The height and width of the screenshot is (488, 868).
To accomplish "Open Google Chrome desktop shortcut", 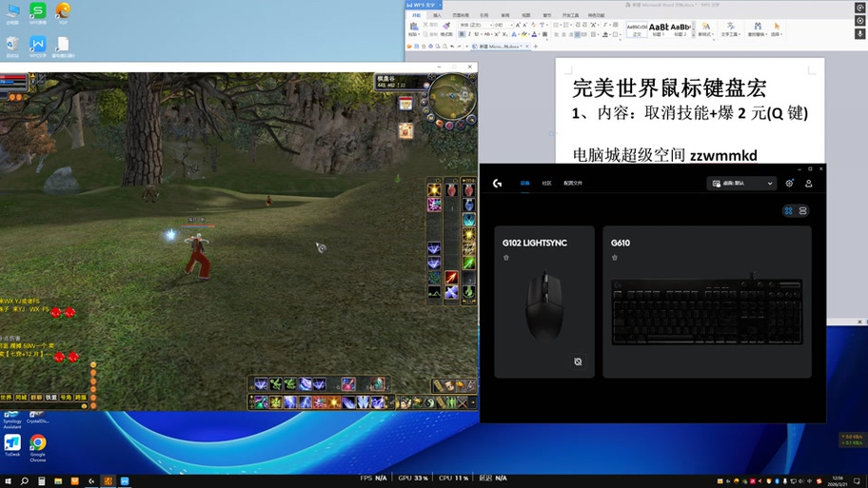I will [x=38, y=448].
